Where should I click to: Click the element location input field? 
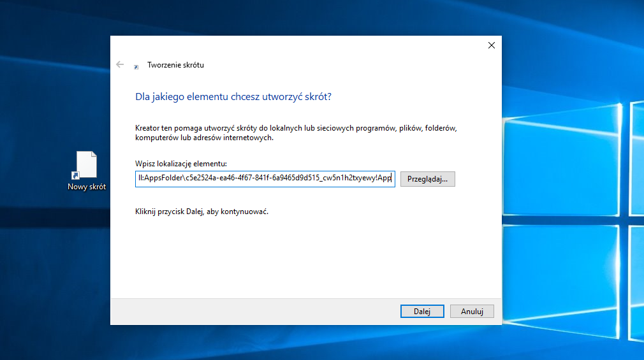pyautogui.click(x=265, y=179)
